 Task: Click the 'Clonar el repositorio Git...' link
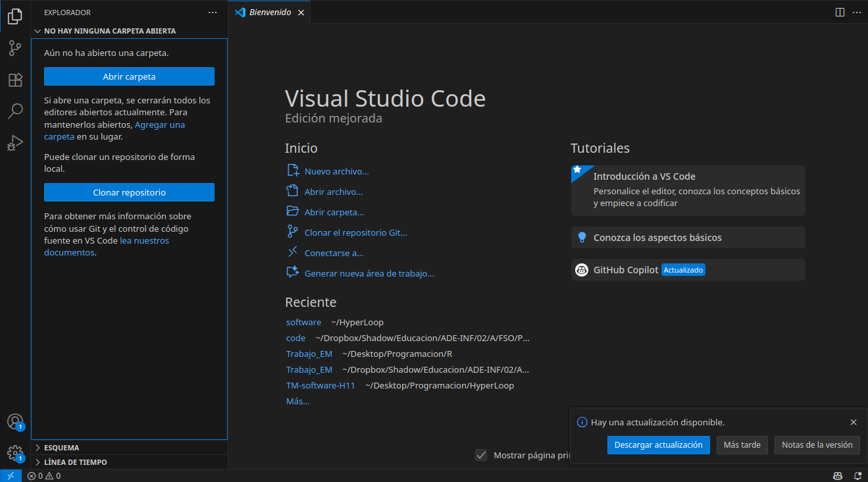(355, 232)
